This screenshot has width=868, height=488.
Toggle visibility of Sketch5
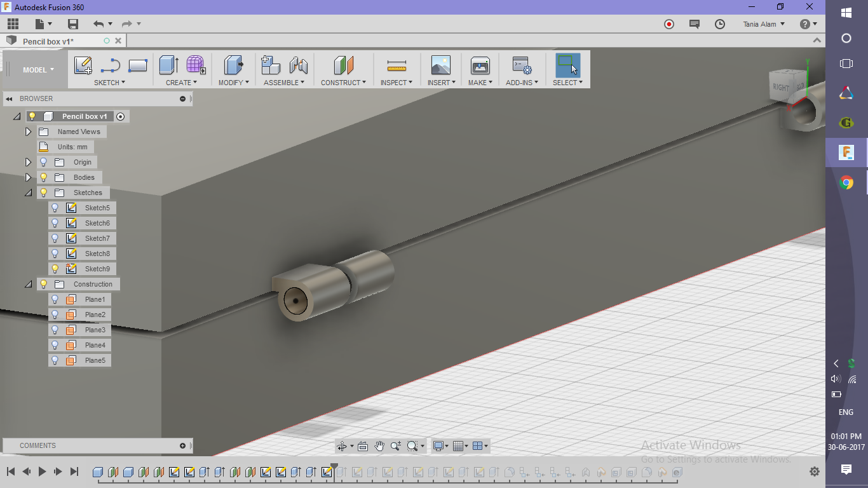pyautogui.click(x=55, y=208)
